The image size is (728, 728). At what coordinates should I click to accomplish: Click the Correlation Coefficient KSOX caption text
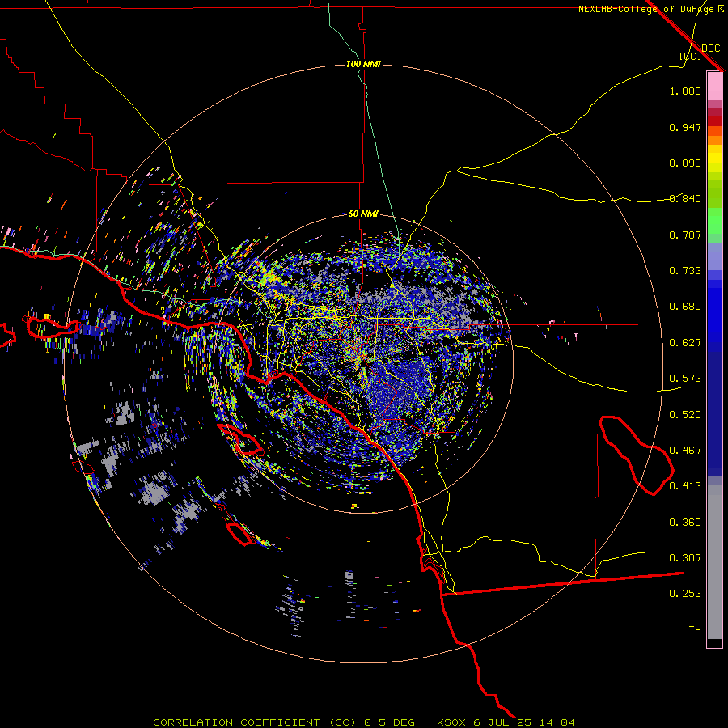(364, 722)
